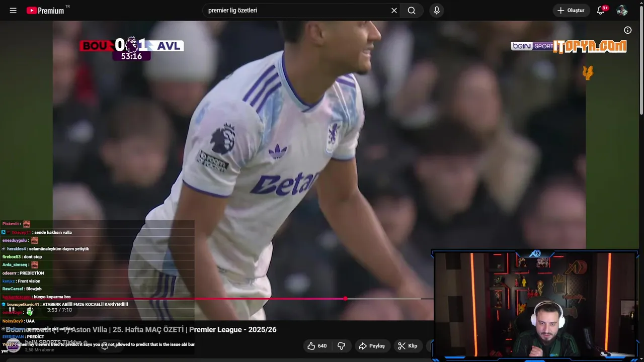
Task: Click chat user 'odeerrr' PREDİCTİON message
Action: tap(23, 273)
